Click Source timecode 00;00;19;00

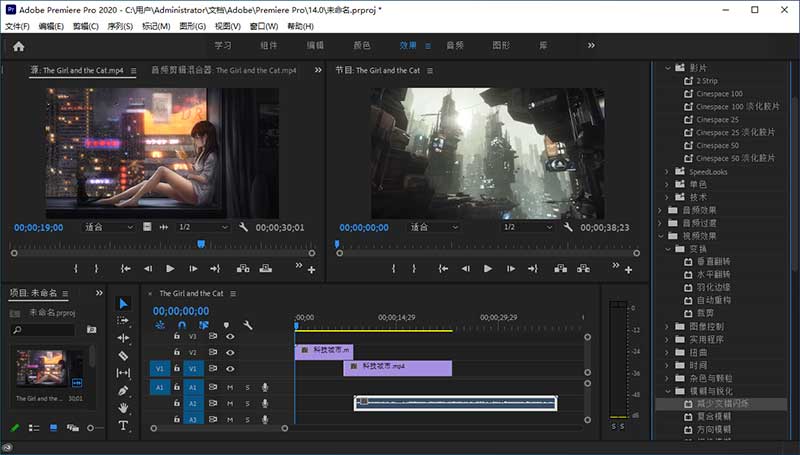tap(39, 228)
